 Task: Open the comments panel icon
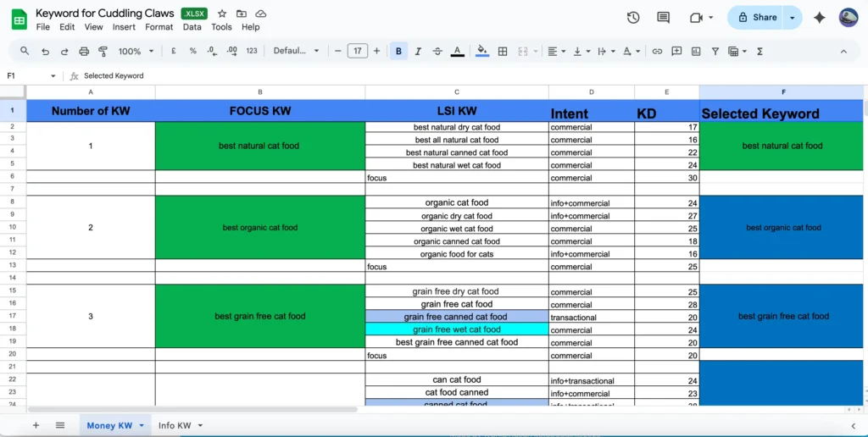(x=663, y=18)
